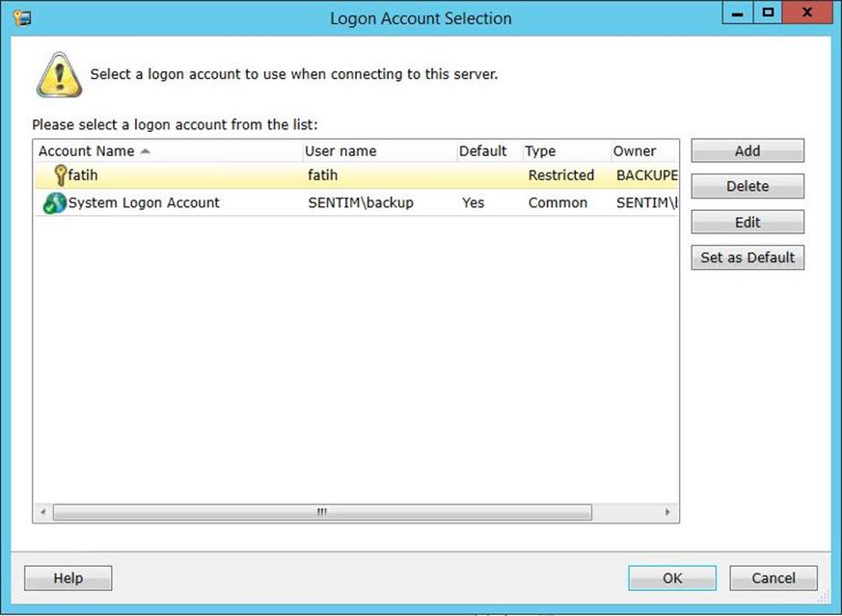842x616 pixels.
Task: Sort list by Type column header
Action: (x=567, y=151)
